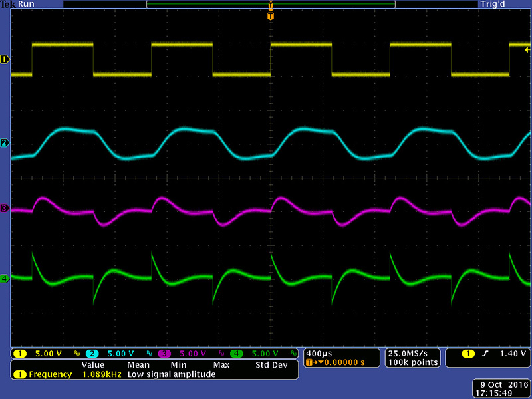Click the trigger source channel 1 badge

tap(468, 354)
